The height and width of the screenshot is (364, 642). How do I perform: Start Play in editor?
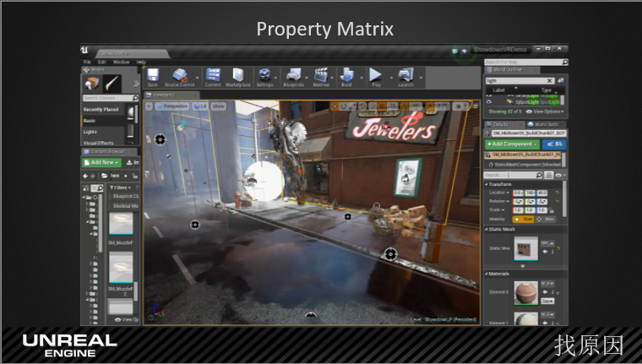[x=376, y=77]
